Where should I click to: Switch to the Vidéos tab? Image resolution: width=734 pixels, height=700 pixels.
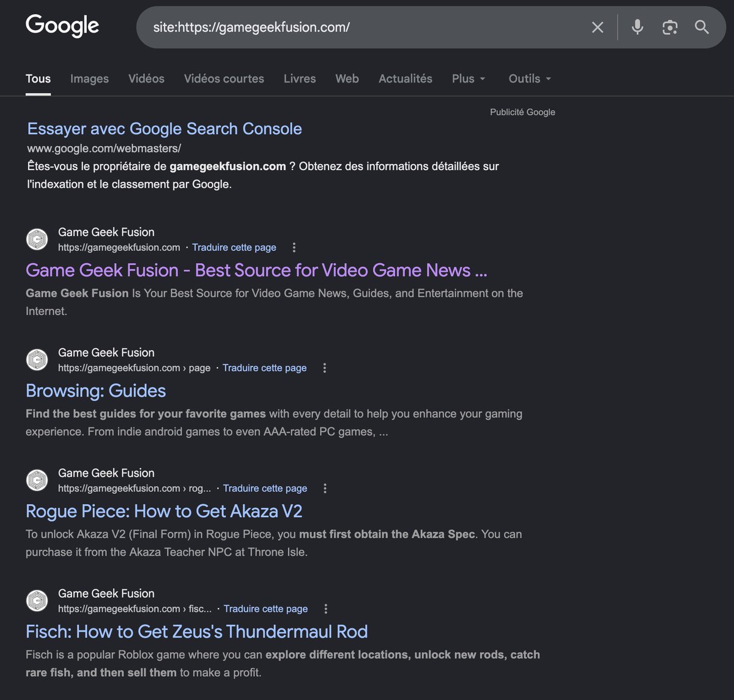pyautogui.click(x=146, y=78)
